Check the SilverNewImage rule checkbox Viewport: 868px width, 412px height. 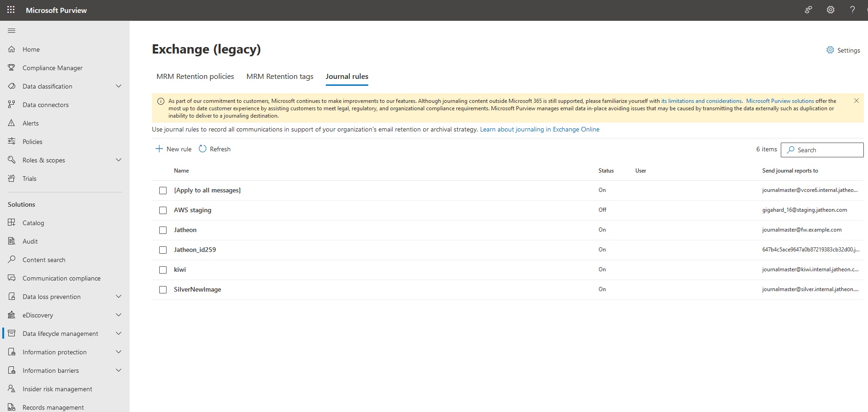pos(163,290)
